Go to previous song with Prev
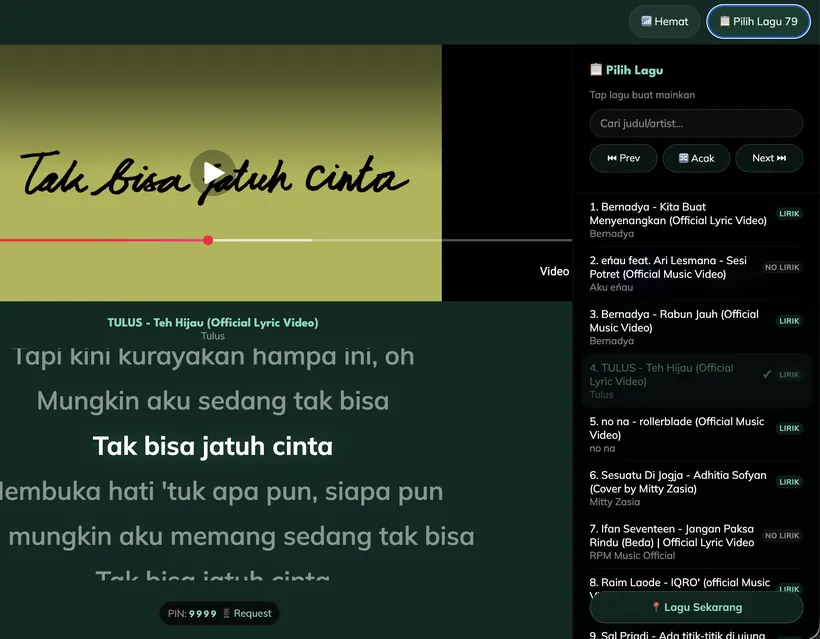820x639 pixels. 623,158
